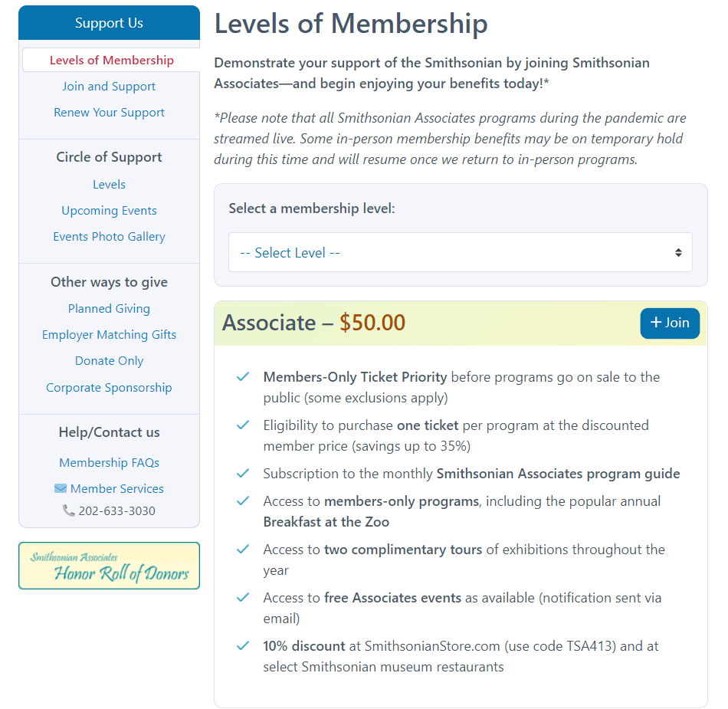
Task: Click the envelope icon beside Member Services
Action: (61, 489)
